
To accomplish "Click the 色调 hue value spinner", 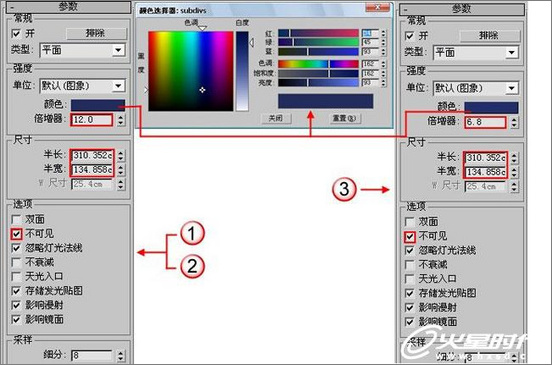I will 383,64.
